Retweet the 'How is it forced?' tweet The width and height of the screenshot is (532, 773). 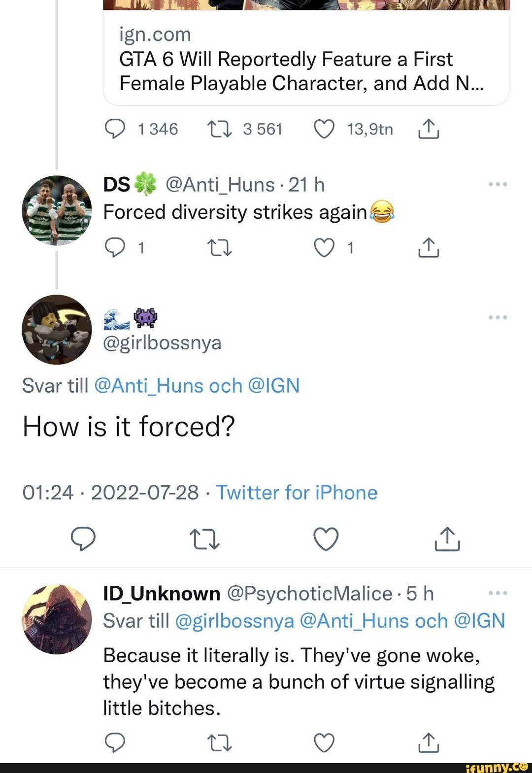pos(204,538)
